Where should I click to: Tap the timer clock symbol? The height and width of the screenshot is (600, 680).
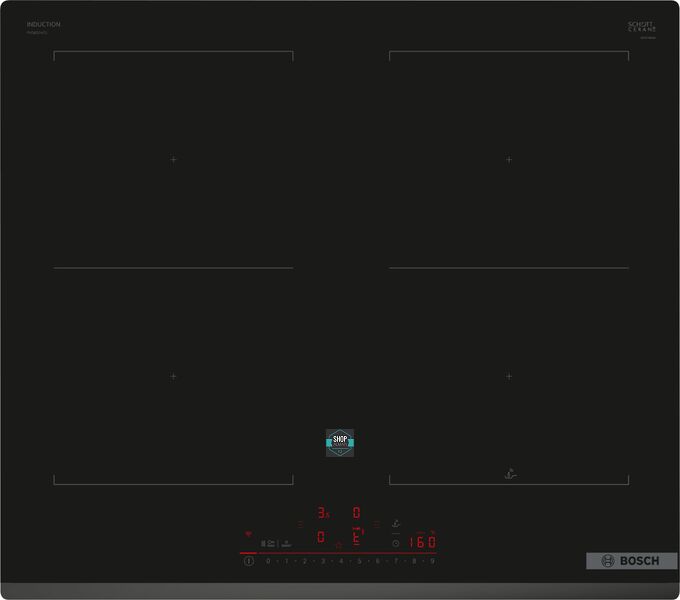point(396,543)
